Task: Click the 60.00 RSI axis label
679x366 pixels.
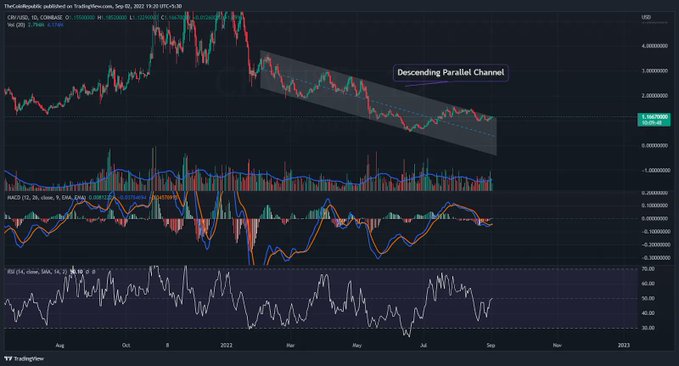Action: 648,284
